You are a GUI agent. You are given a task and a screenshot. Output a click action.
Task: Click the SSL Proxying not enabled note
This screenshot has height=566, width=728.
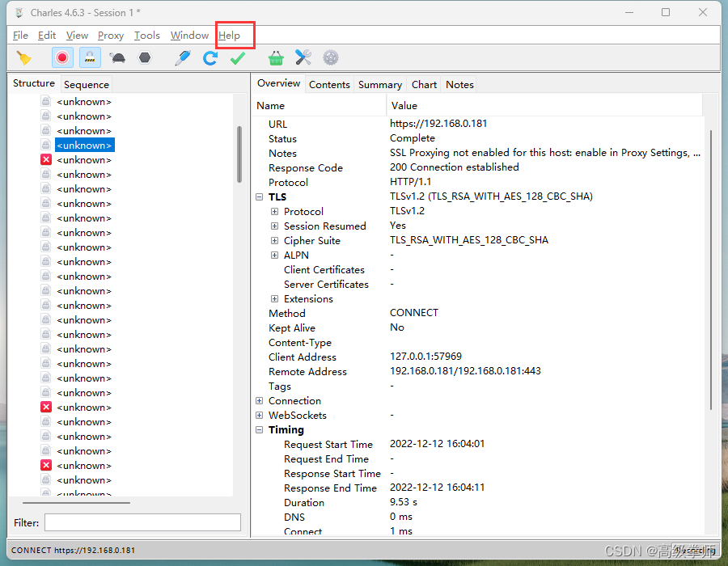pos(544,153)
